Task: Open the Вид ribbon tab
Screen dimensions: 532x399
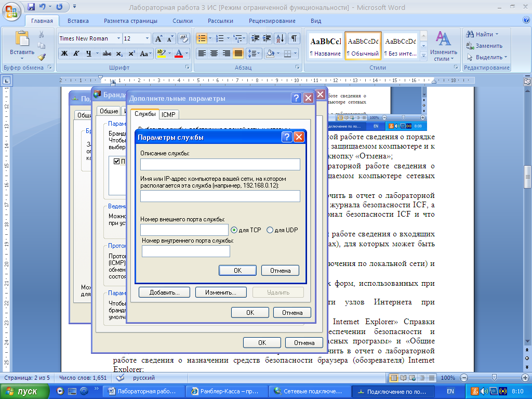Action: point(316,21)
